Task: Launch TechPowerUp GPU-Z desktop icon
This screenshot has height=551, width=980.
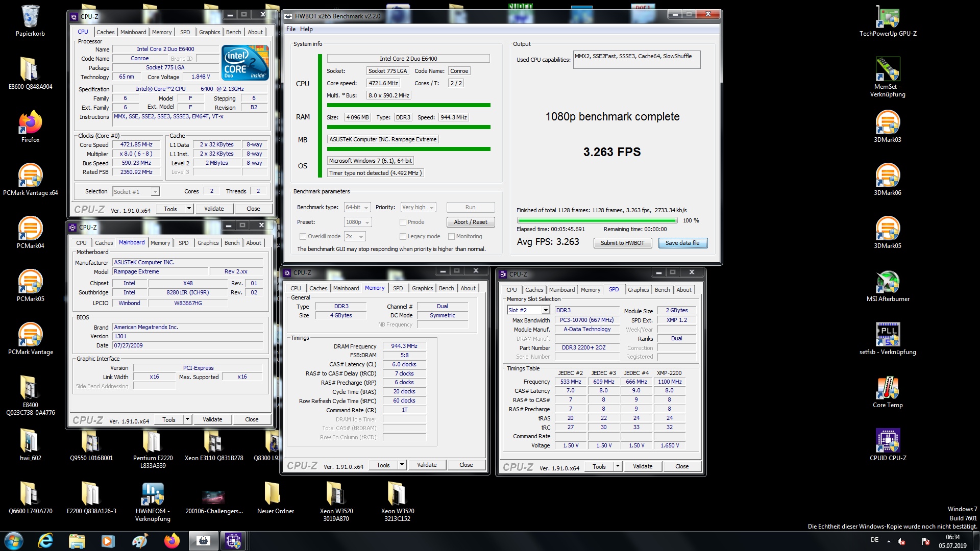Action: pyautogui.click(x=888, y=20)
